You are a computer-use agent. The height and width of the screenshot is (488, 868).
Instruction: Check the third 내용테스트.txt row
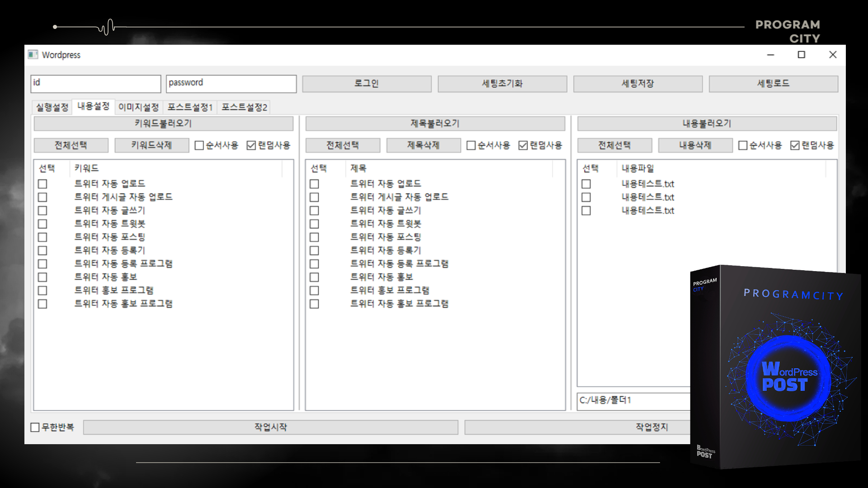click(x=586, y=211)
